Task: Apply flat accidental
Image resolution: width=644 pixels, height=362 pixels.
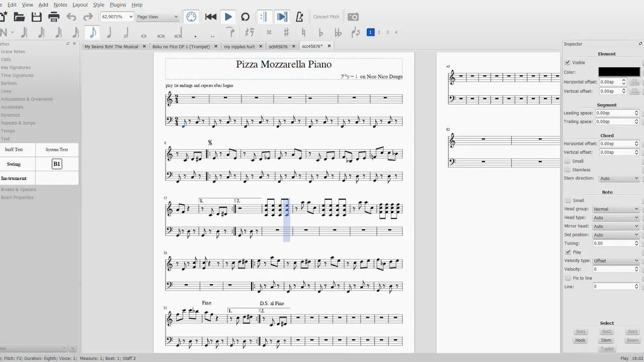Action: point(321,33)
